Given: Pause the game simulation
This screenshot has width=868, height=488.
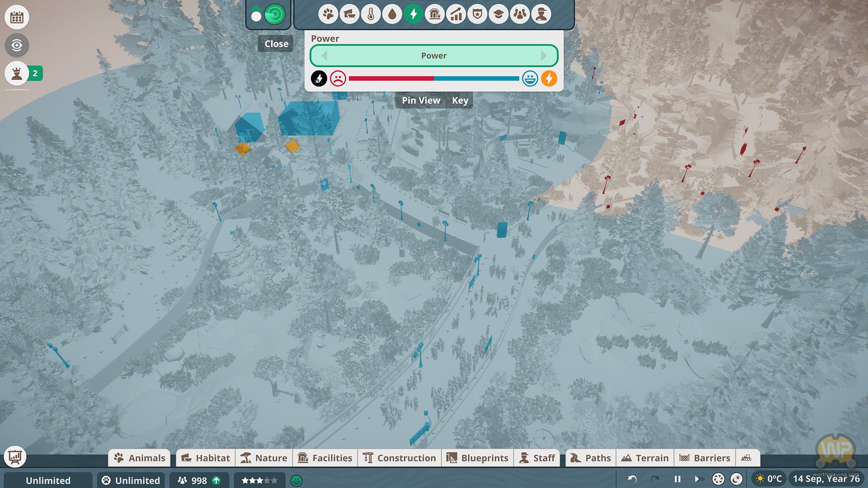Looking at the screenshot, I should (x=677, y=479).
